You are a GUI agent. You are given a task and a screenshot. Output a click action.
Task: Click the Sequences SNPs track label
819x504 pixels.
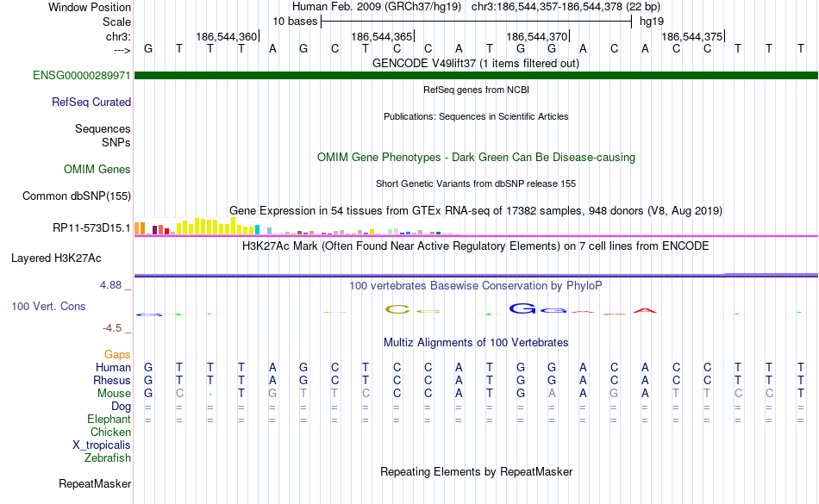103,135
